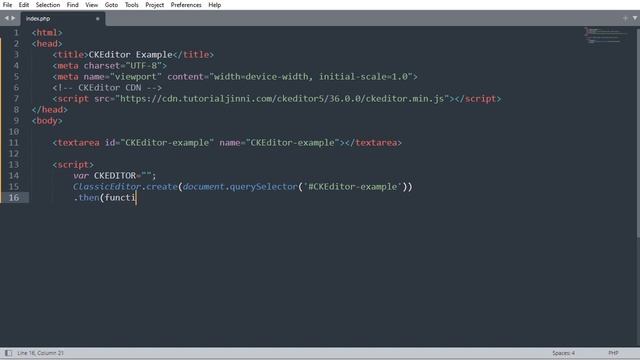Open the Find menu
640x360 pixels.
point(73,5)
